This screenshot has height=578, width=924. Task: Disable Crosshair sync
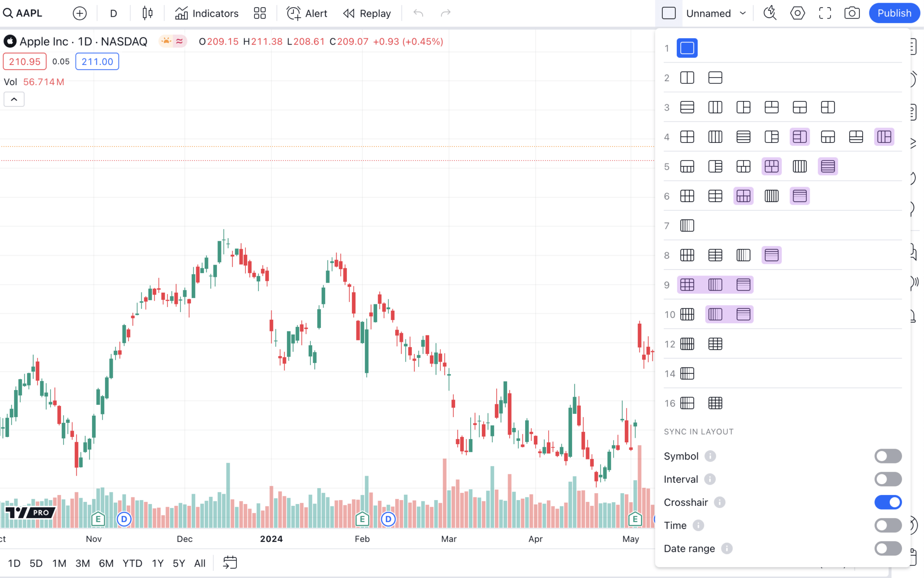[x=887, y=502]
